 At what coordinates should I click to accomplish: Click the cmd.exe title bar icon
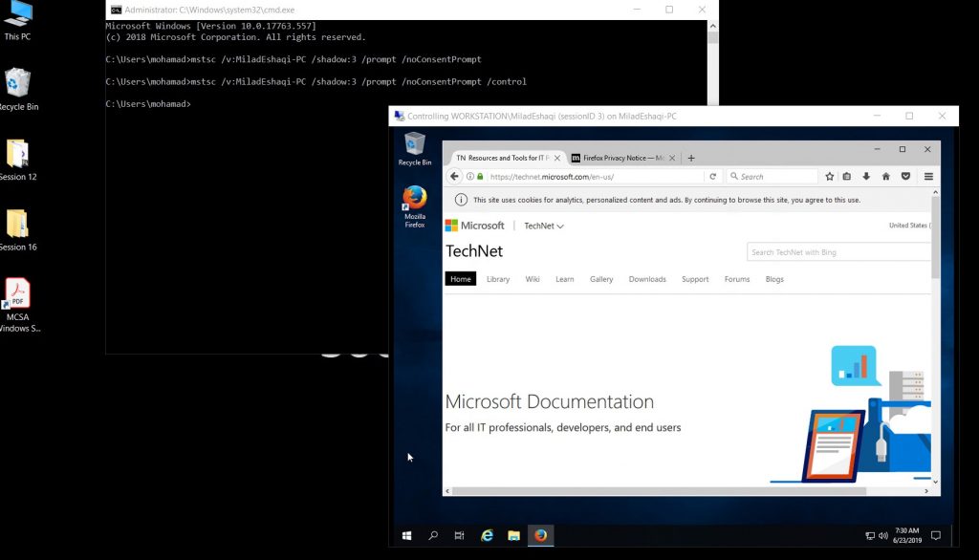116,10
